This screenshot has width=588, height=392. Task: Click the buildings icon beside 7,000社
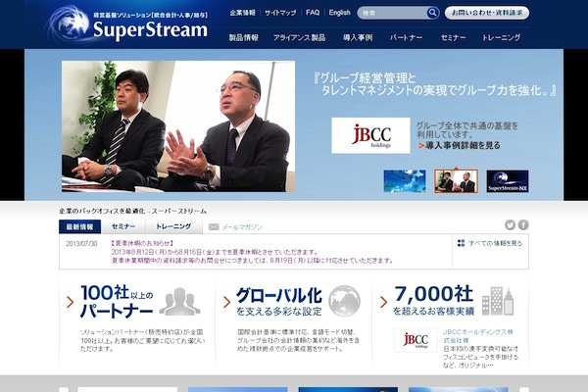point(498,301)
